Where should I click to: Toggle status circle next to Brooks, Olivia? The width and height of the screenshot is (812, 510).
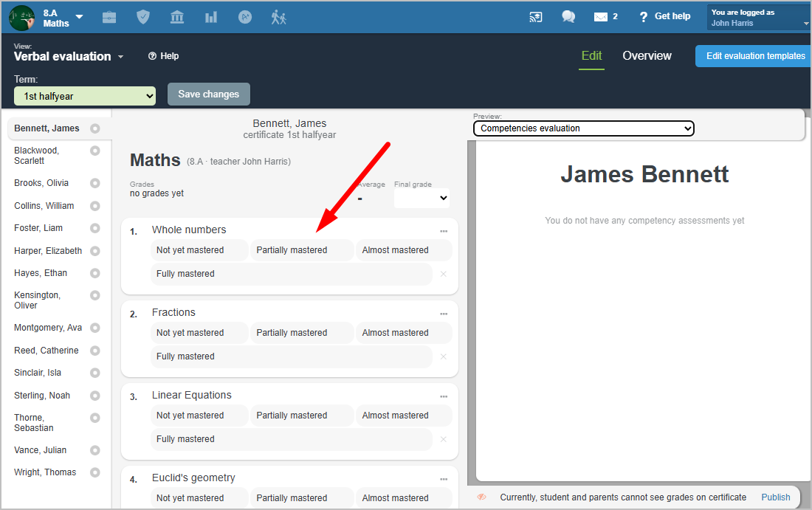point(94,183)
